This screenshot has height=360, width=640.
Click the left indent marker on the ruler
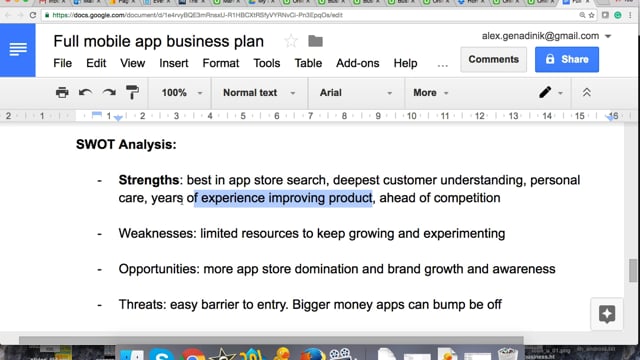pos(118,118)
